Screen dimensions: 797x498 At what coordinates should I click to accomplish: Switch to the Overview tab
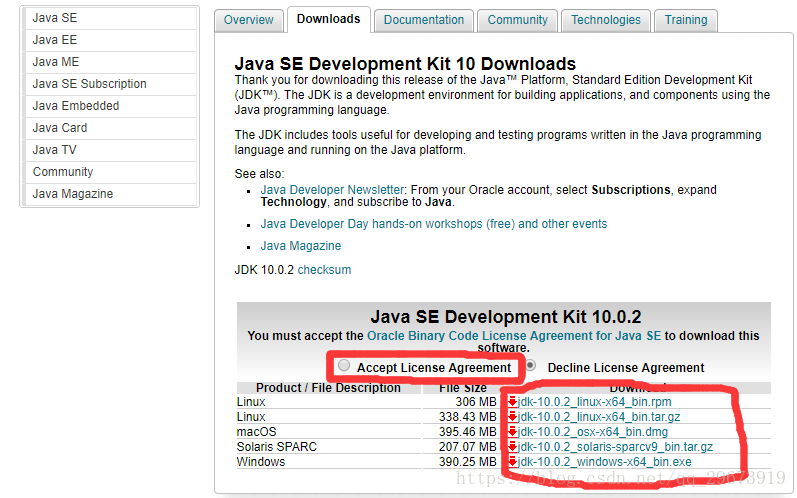click(249, 20)
